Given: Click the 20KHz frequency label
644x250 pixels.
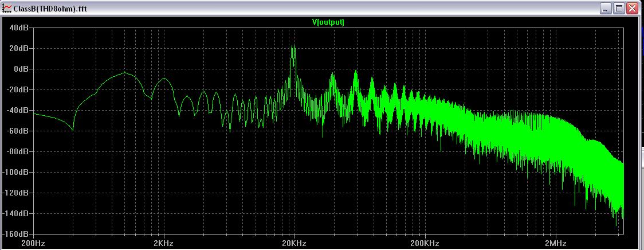Looking at the screenshot, I should 294,244.
